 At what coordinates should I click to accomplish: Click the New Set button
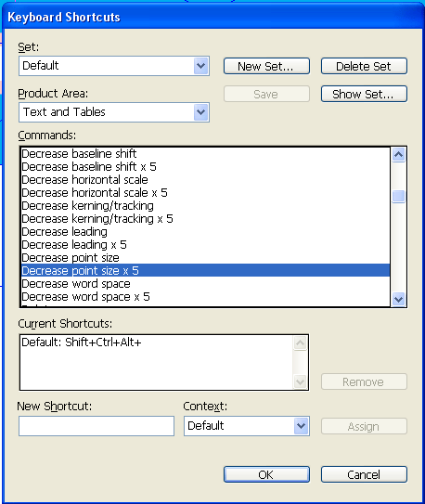click(266, 66)
